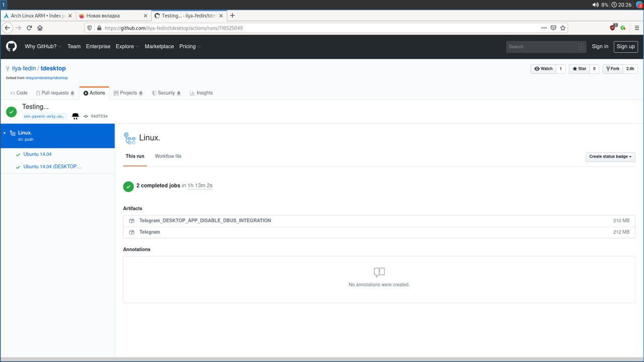Open the Pocket save icon in URL bar
This screenshot has width=644, height=362.
pos(553,28)
